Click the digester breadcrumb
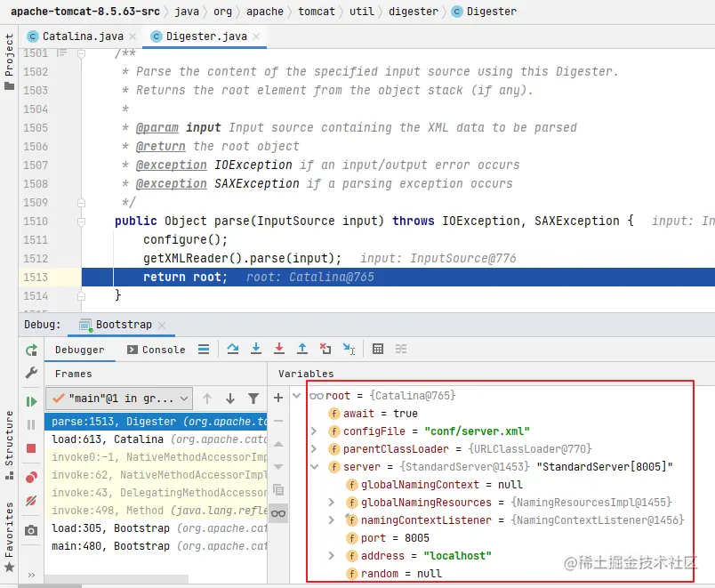The height and width of the screenshot is (588, 715). pyautogui.click(x=414, y=12)
